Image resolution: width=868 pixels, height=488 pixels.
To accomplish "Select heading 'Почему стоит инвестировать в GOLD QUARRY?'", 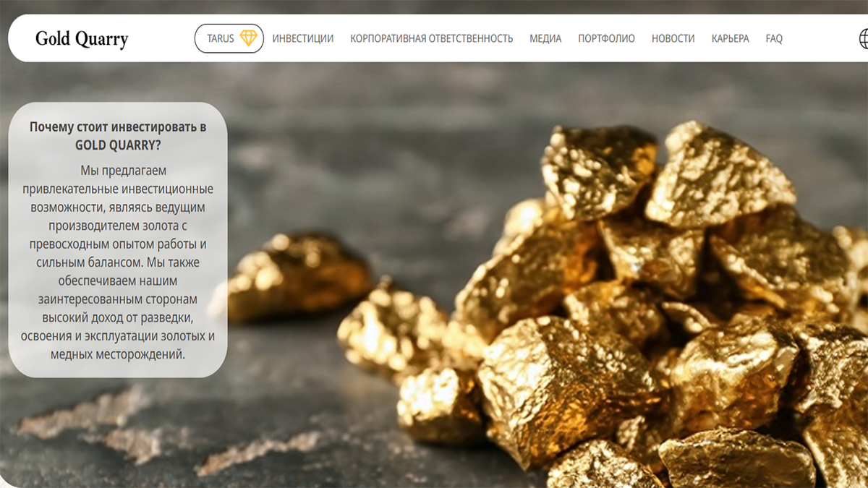I will pyautogui.click(x=118, y=135).
